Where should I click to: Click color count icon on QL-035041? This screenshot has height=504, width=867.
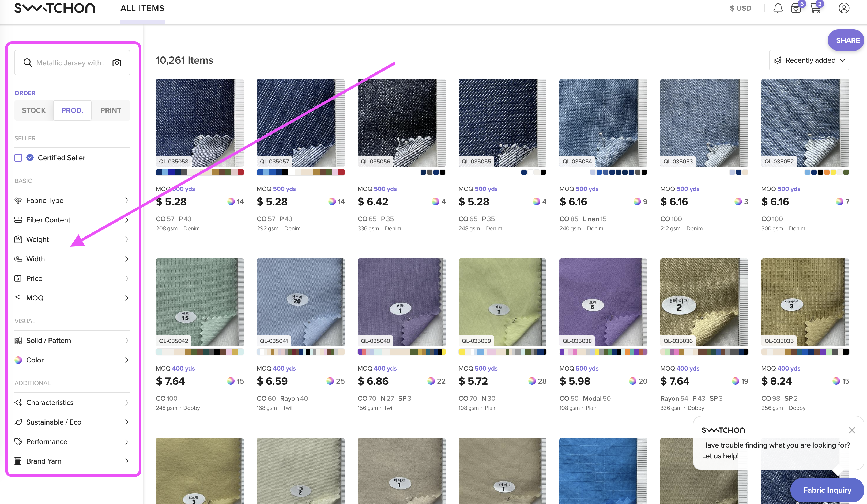pos(330,381)
